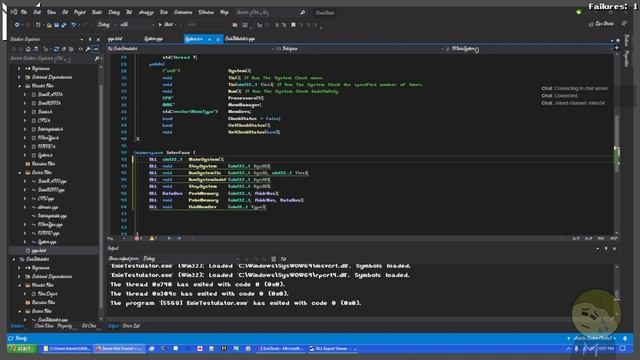Click the Add to Source Control status item
The image size is (640, 360).
pos(591,338)
